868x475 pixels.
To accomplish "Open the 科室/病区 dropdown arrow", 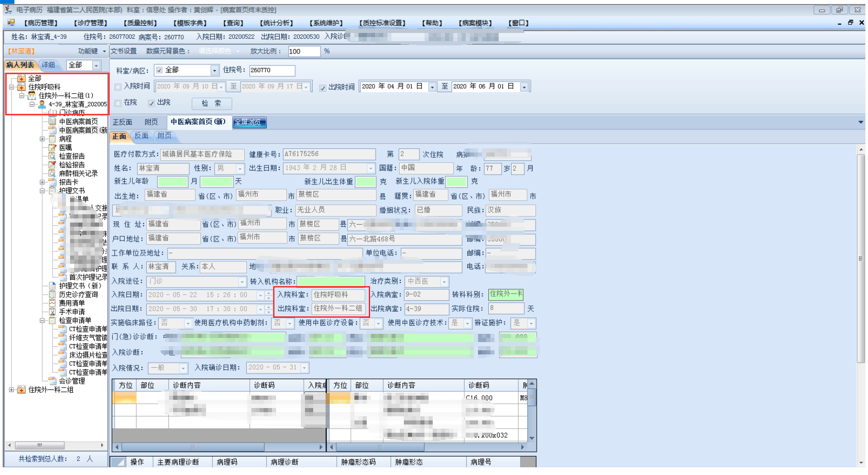I will pyautogui.click(x=214, y=70).
